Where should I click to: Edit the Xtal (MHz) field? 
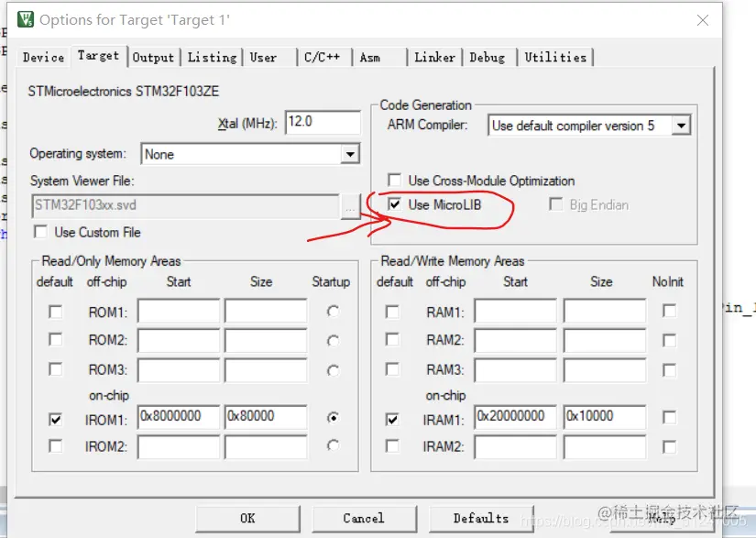323,123
